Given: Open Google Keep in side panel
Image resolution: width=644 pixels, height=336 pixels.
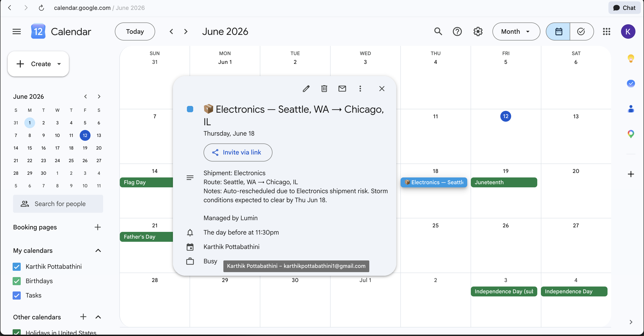Looking at the screenshot, I should coord(630,58).
